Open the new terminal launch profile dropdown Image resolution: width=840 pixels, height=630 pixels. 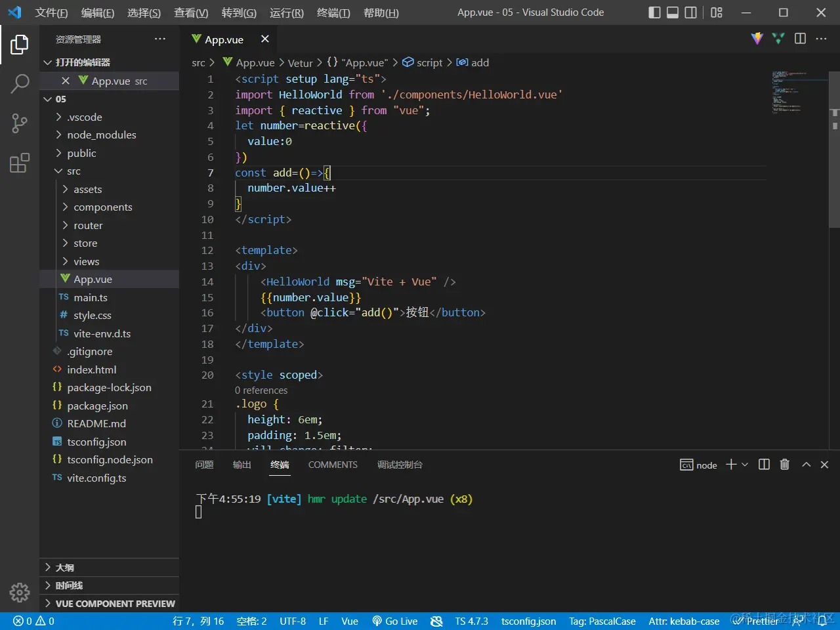(x=745, y=465)
